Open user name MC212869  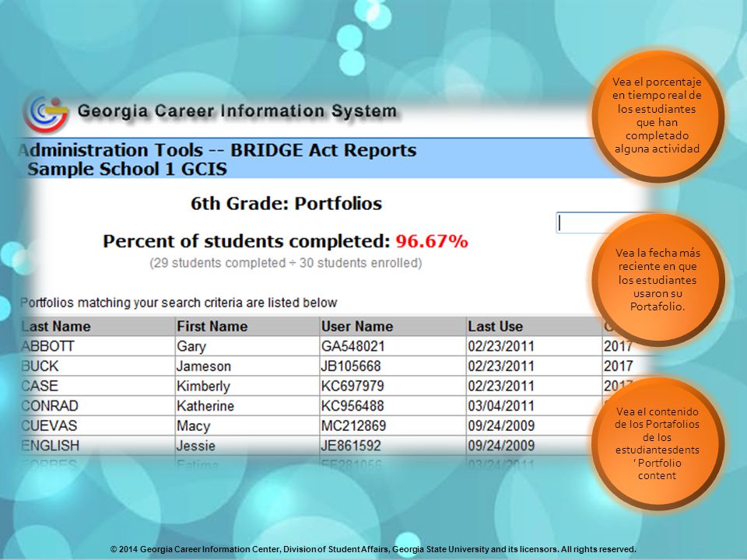pyautogui.click(x=353, y=425)
